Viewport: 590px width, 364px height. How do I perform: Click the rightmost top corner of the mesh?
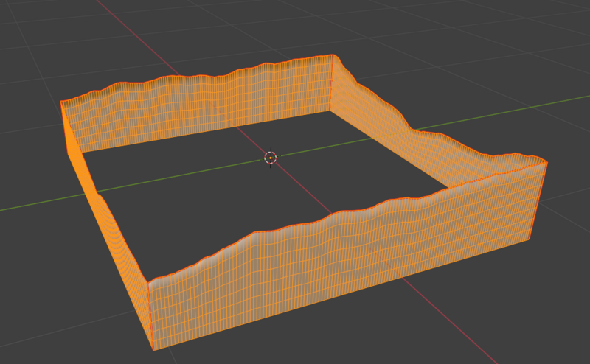click(x=546, y=161)
